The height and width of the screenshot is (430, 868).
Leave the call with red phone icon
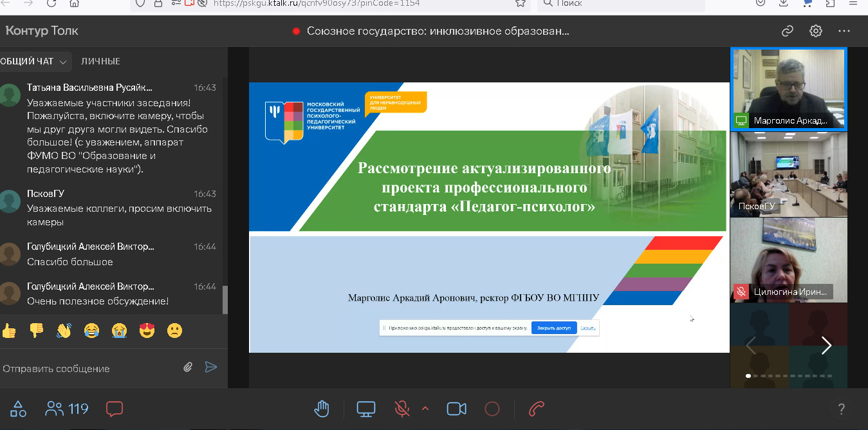pyautogui.click(x=537, y=409)
